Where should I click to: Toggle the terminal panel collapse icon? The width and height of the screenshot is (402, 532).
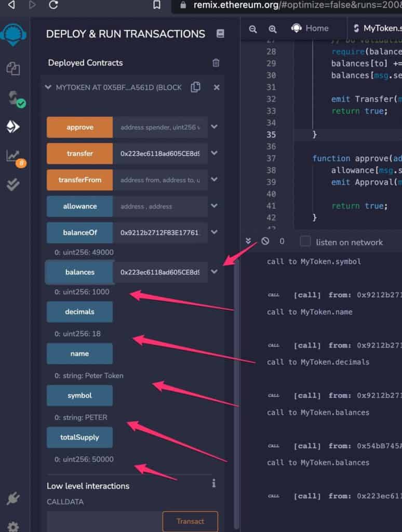tap(248, 241)
